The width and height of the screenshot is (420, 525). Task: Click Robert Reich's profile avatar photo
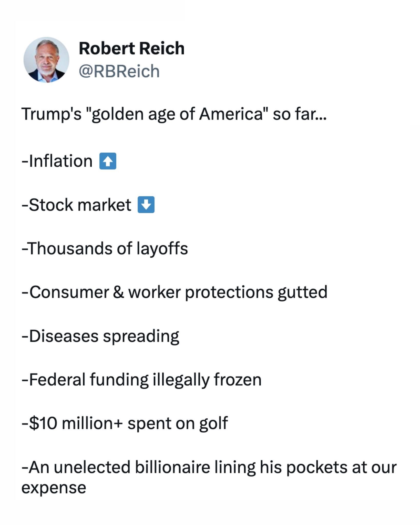coord(46,60)
